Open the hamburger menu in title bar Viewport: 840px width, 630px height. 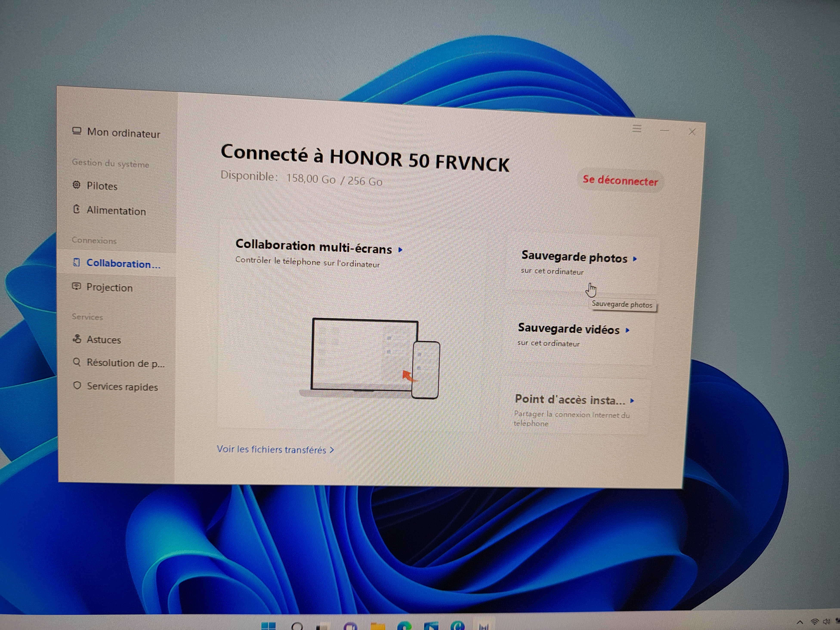[637, 129]
